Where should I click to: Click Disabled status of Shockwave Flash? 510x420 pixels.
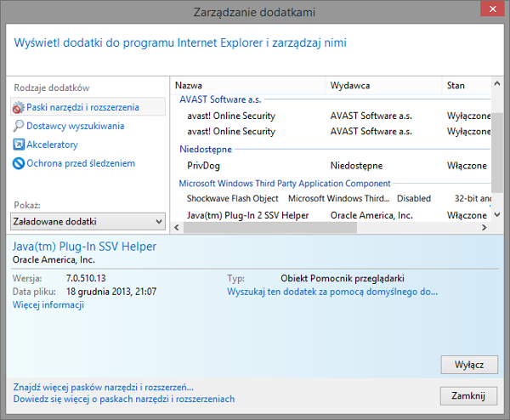(414, 198)
